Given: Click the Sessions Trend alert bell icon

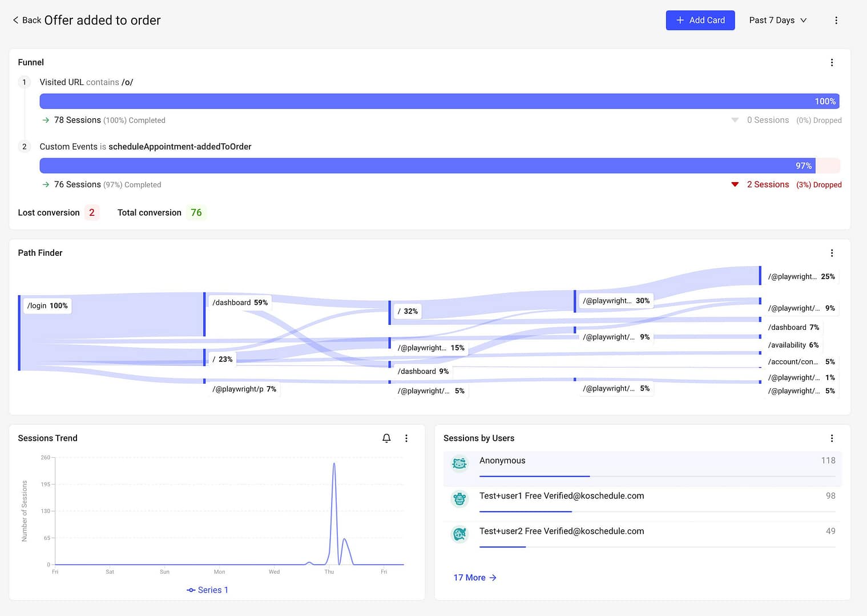Looking at the screenshot, I should click(386, 438).
